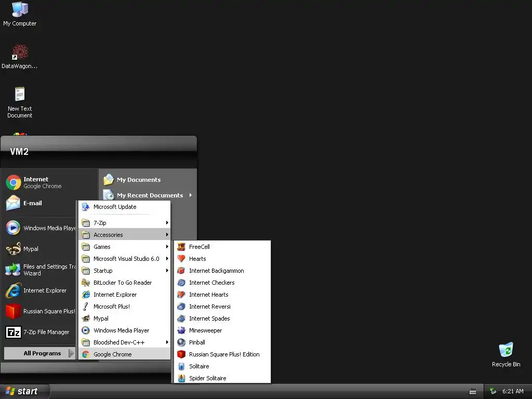This screenshot has width=532, height=399.
Task: Launch Mypal from All Programs list
Action: [125, 318]
